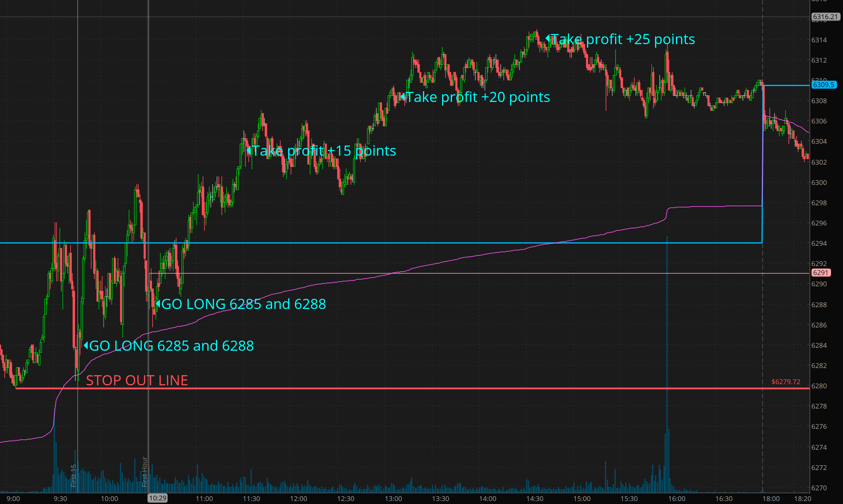Click the 16:00 label on time axis
Image resolution: width=843 pixels, height=504 pixels.
point(677,499)
